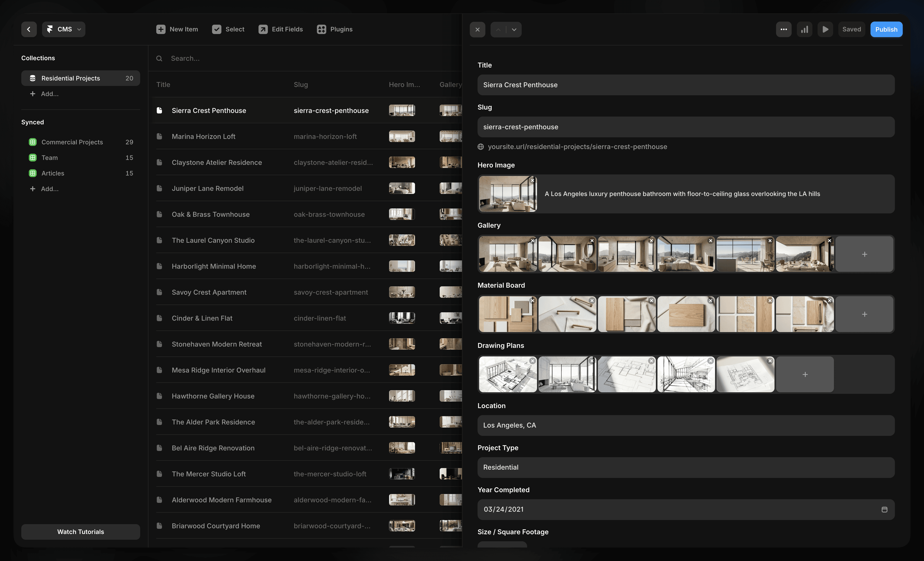Click the Publish button
Screen dimensions: 924x561
(x=886, y=29)
